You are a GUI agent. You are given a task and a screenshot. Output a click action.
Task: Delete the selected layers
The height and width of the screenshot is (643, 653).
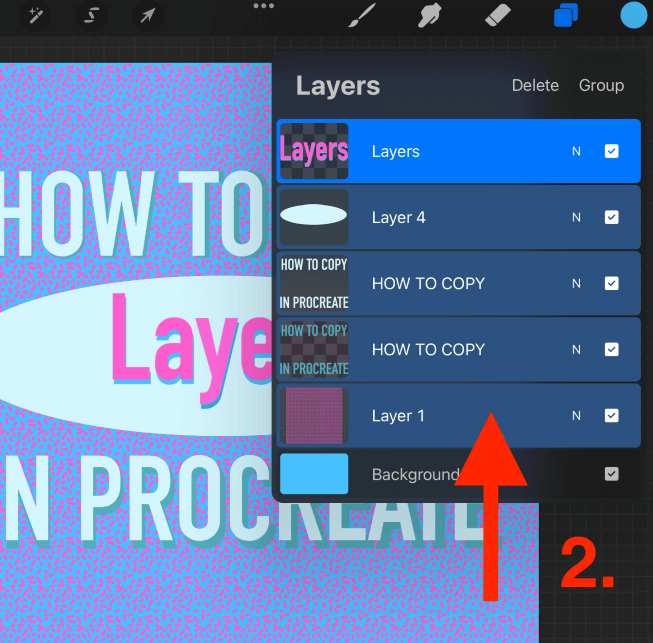pyautogui.click(x=535, y=85)
